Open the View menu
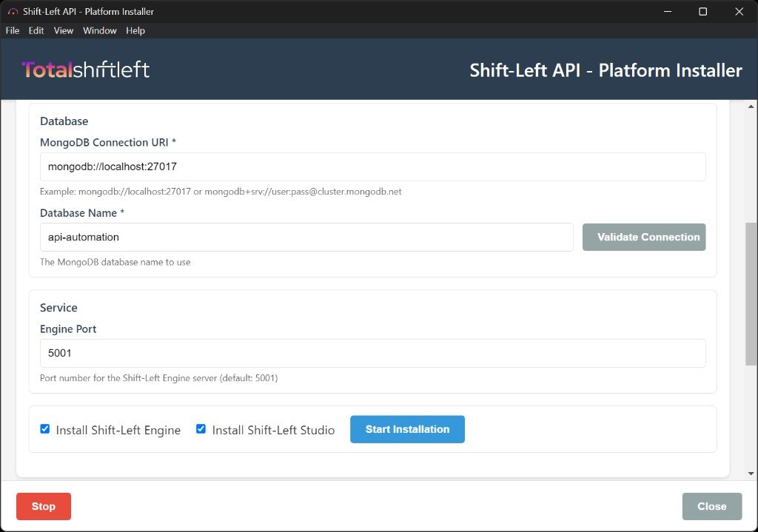The image size is (758, 532). click(63, 30)
